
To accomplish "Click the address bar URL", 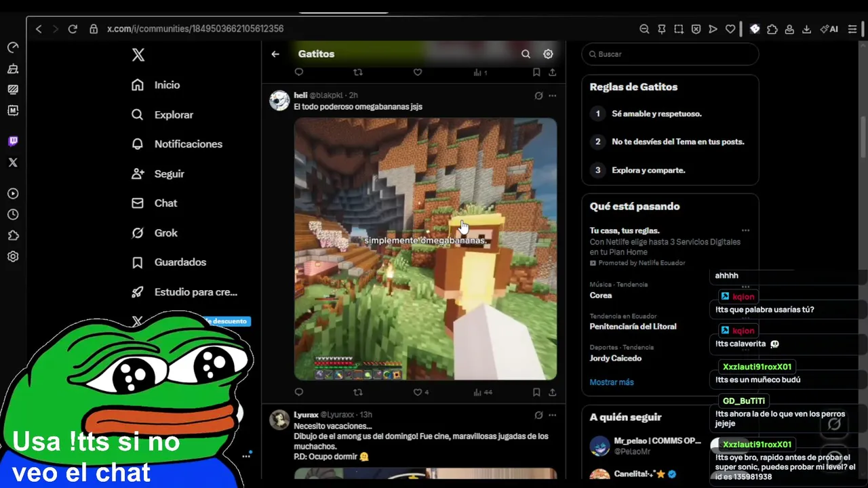I will point(195,29).
